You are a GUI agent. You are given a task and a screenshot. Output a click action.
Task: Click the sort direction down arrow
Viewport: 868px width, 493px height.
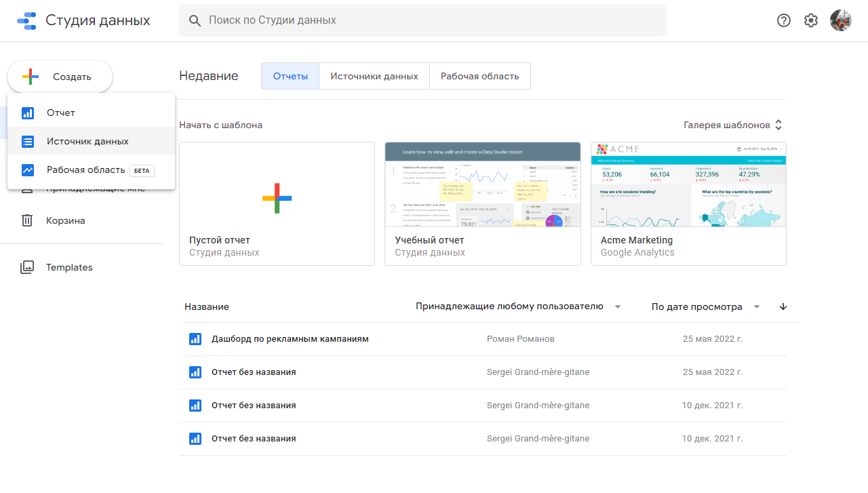pyautogui.click(x=783, y=307)
